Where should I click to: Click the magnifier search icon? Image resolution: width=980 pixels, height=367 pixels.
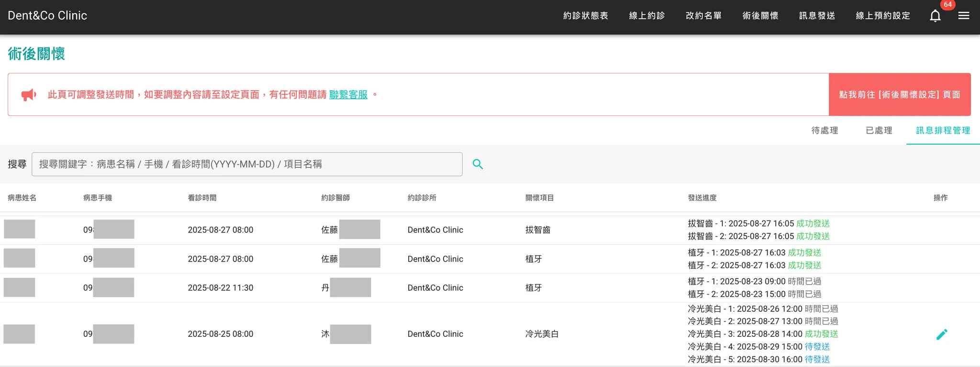click(478, 164)
